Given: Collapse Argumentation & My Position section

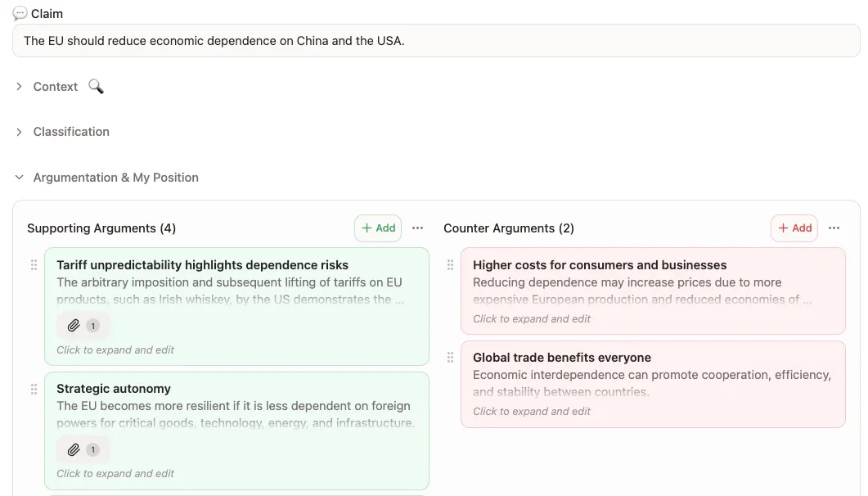Looking at the screenshot, I should pyautogui.click(x=20, y=177).
